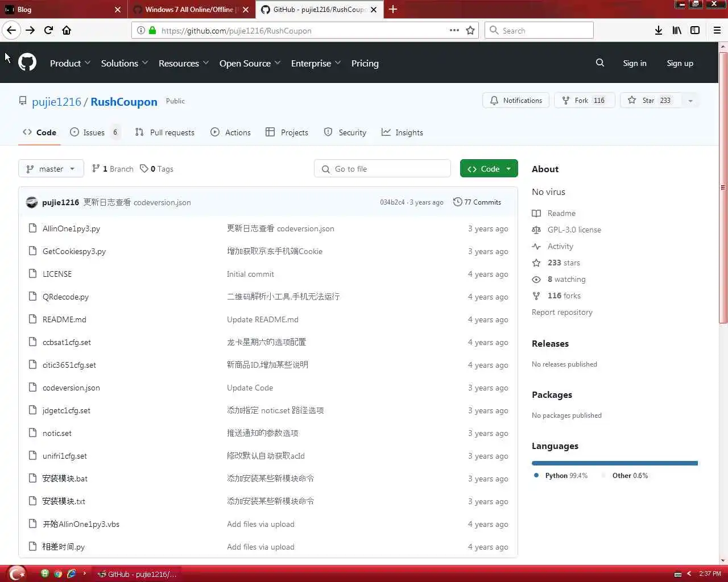Image resolution: width=728 pixels, height=582 pixels.
Task: Click Report repository link
Action: (562, 312)
